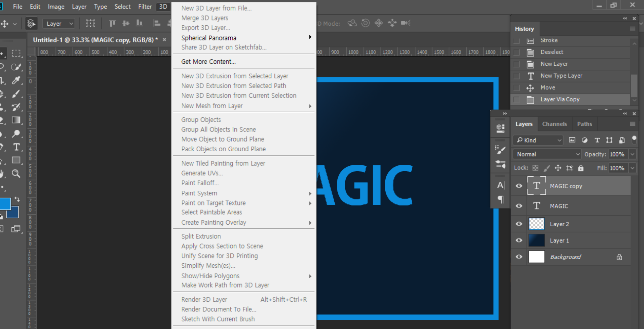Click the 3D roll mode icon
644x329 pixels.
[365, 23]
